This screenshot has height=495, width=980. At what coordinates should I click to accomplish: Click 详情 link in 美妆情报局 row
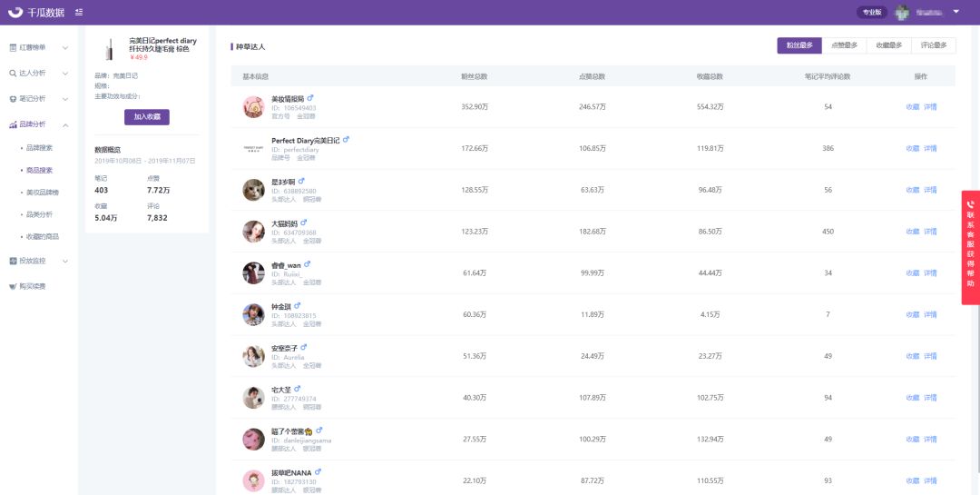point(931,107)
